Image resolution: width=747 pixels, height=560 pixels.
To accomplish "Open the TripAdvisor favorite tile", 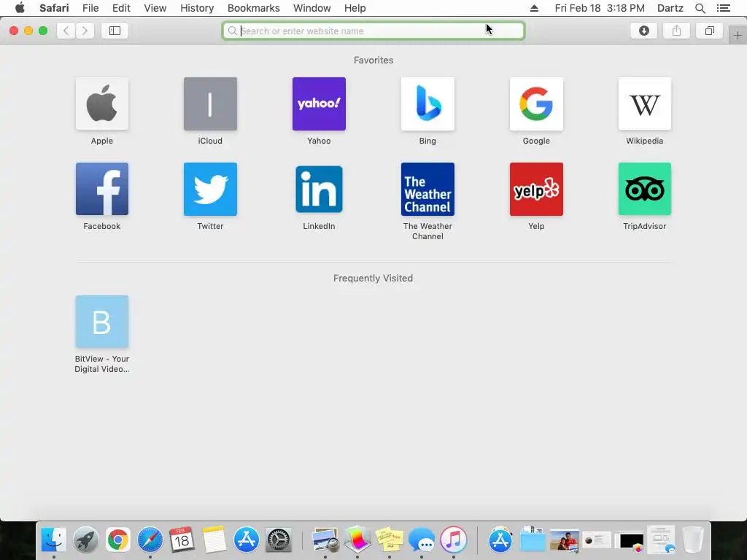I will coord(645,189).
